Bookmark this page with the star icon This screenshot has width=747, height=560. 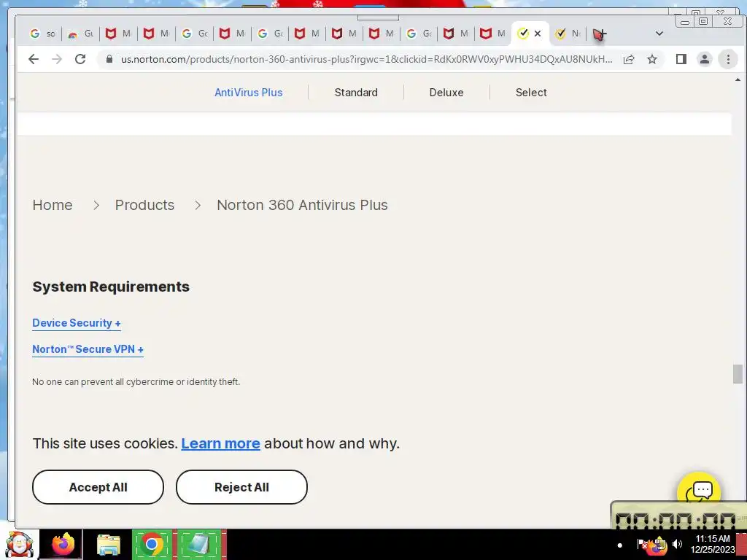click(x=652, y=59)
